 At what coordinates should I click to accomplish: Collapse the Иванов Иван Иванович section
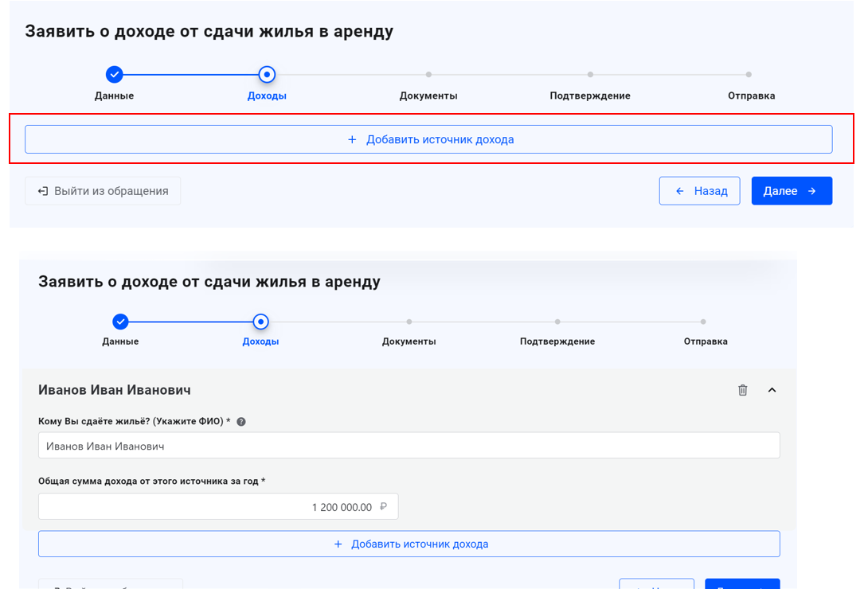pyautogui.click(x=772, y=390)
